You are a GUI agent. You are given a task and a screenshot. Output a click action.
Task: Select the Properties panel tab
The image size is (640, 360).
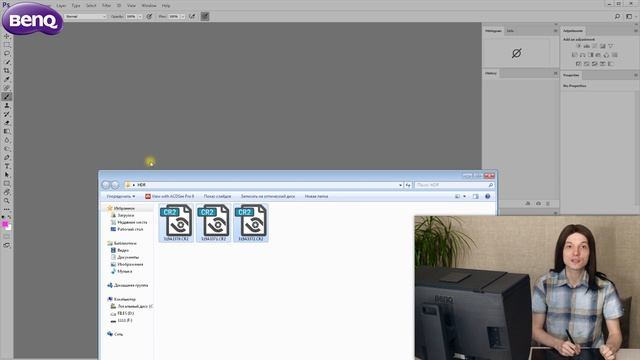pos(571,75)
